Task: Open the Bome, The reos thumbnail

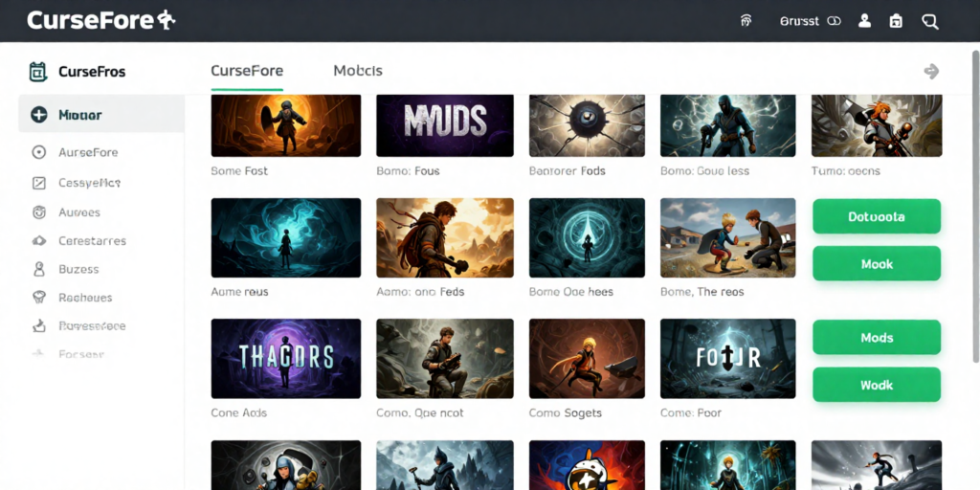Action: pos(727,237)
